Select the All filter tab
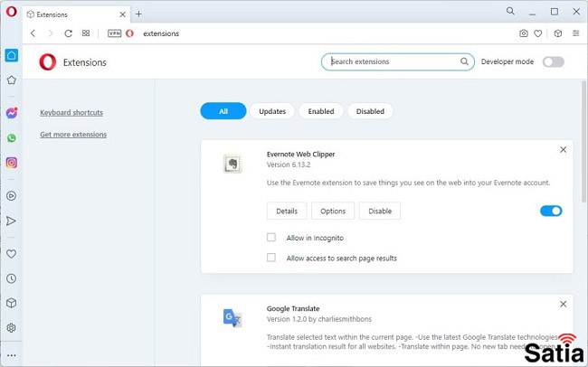The image size is (588, 367). (223, 111)
